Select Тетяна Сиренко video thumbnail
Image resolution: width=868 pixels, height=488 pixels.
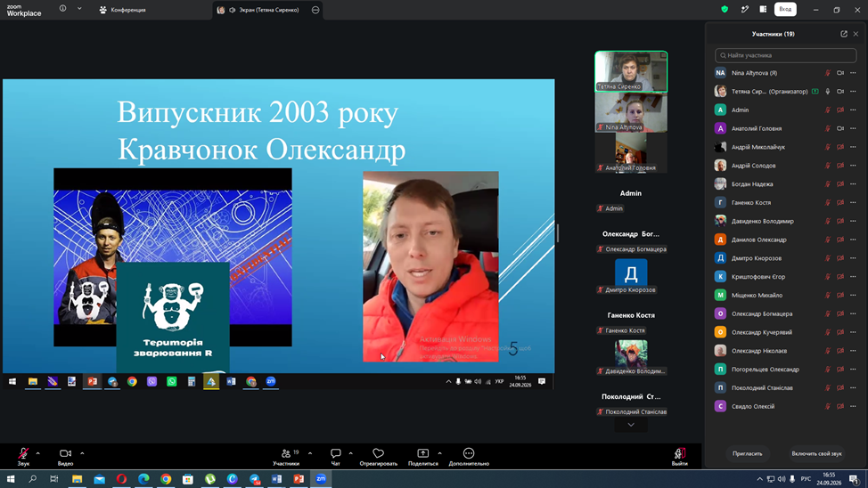[631, 71]
